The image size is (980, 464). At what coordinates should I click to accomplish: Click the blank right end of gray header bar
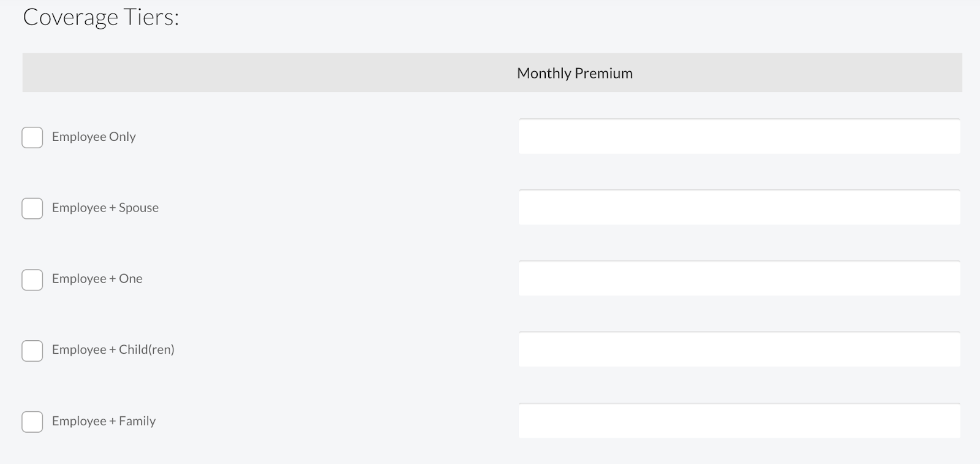tap(888, 73)
